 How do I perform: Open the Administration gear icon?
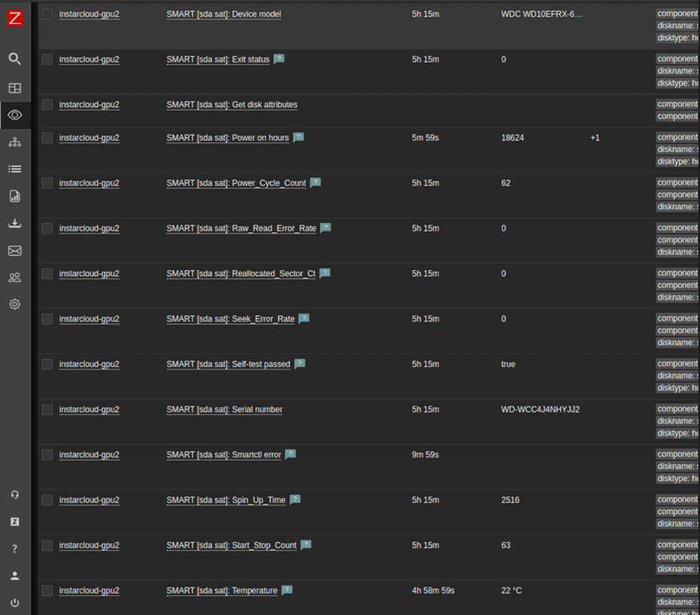click(14, 304)
